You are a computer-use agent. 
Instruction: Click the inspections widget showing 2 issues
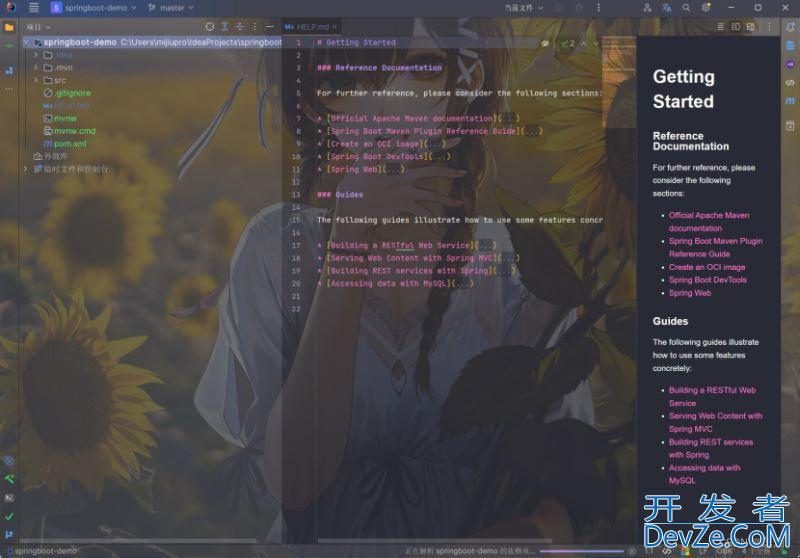(567, 43)
